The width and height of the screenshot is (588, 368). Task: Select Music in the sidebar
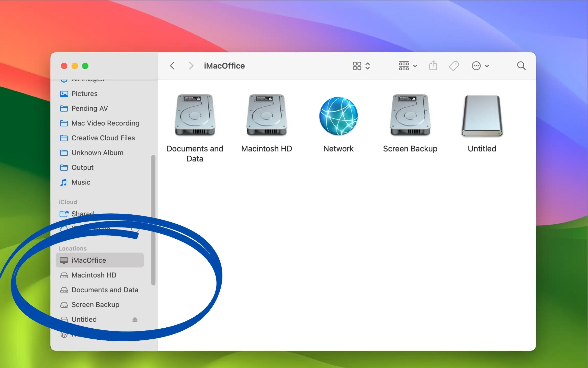pyautogui.click(x=80, y=182)
